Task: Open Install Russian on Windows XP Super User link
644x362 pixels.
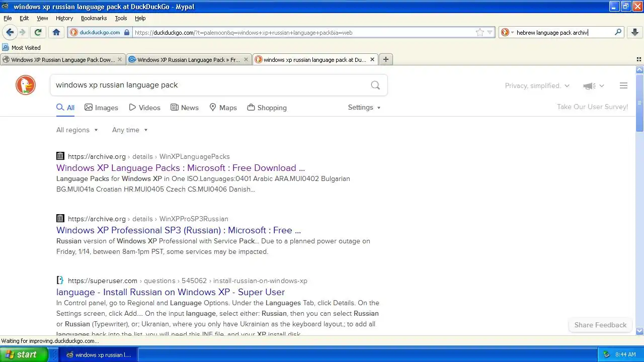Action: (x=171, y=292)
